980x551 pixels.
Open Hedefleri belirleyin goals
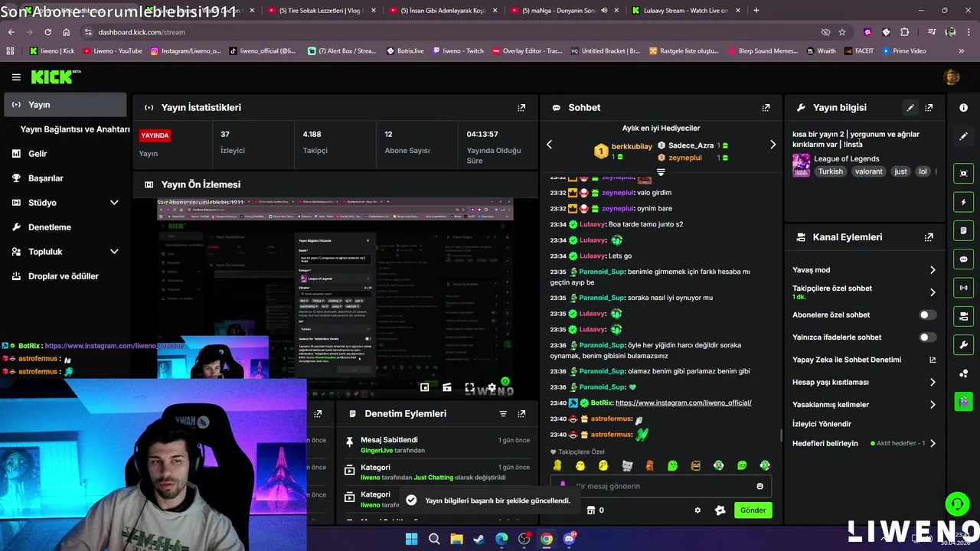pos(864,443)
